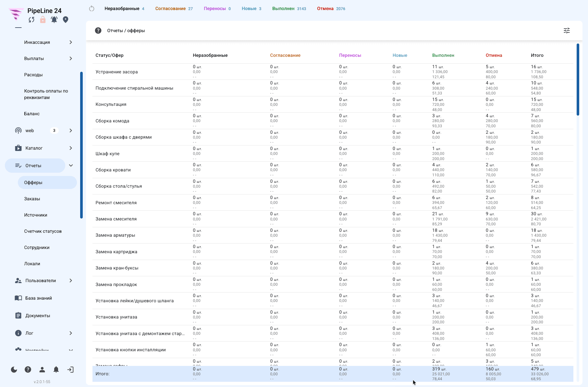The width and height of the screenshot is (588, 387).
Task: Expand the Выплаты submenu chevron
Action: coord(71,58)
